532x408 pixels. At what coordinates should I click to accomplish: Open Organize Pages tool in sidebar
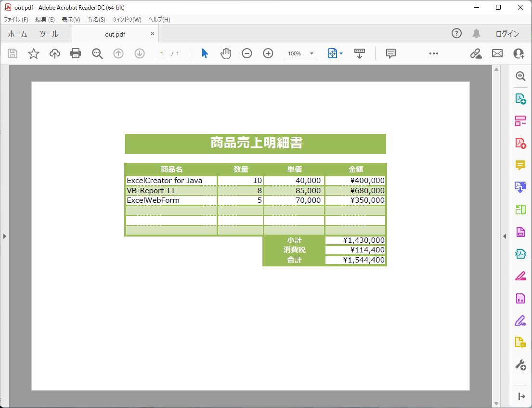click(520, 210)
